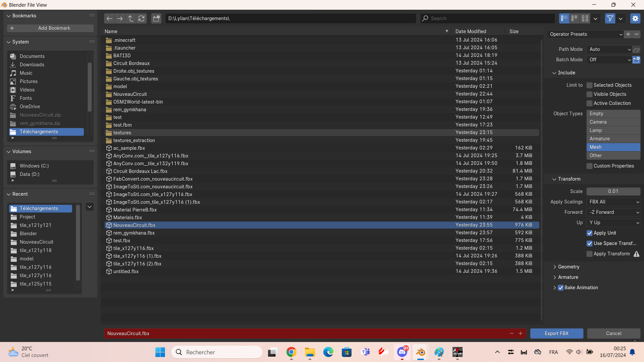
Task: Decrement filename number with minus
Action: (512, 334)
